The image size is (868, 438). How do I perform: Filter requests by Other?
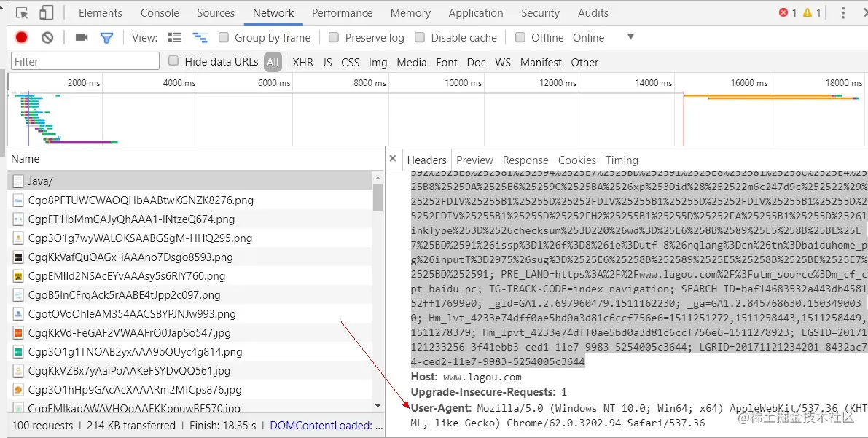click(x=584, y=62)
